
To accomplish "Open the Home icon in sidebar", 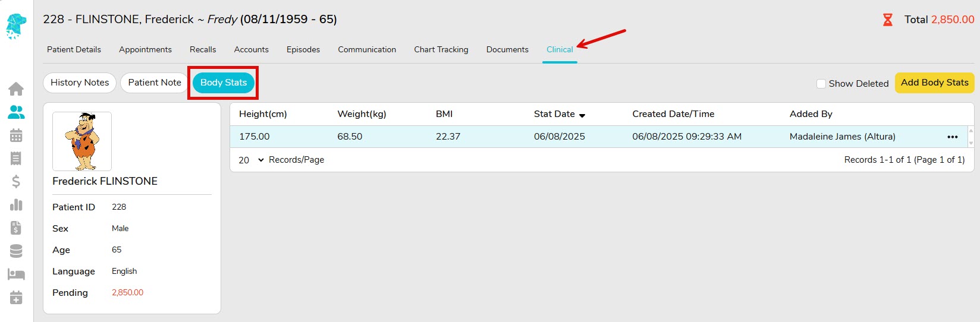I will 16,89.
